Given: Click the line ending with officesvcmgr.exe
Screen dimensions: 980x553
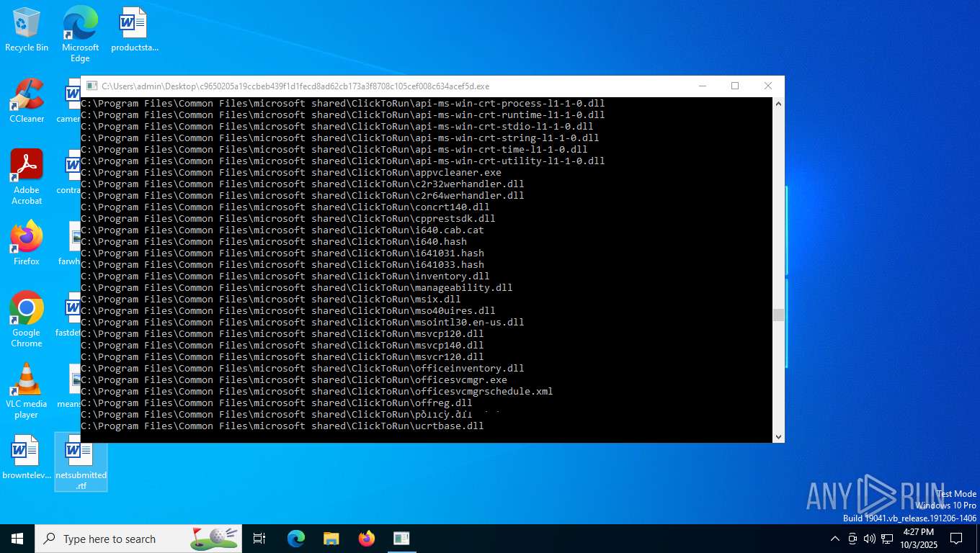Looking at the screenshot, I should [x=294, y=380].
